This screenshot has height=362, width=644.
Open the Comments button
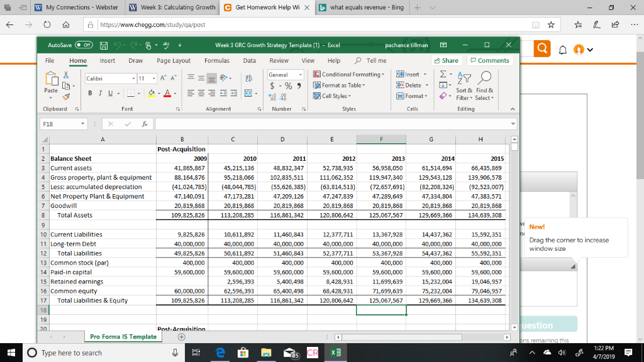[x=489, y=60]
